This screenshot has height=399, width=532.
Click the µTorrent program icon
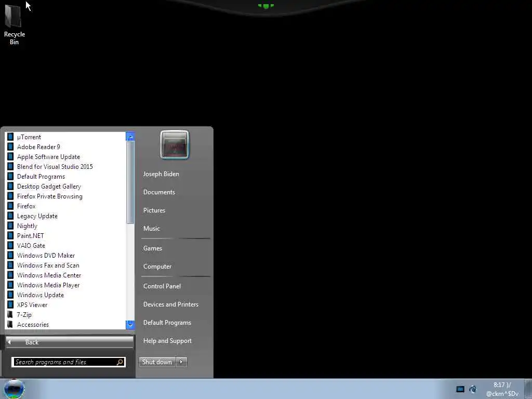point(10,137)
